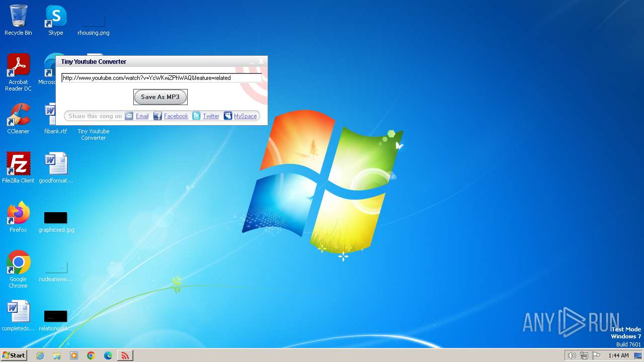
Task: Click the YouTube URL input field
Action: (162, 78)
